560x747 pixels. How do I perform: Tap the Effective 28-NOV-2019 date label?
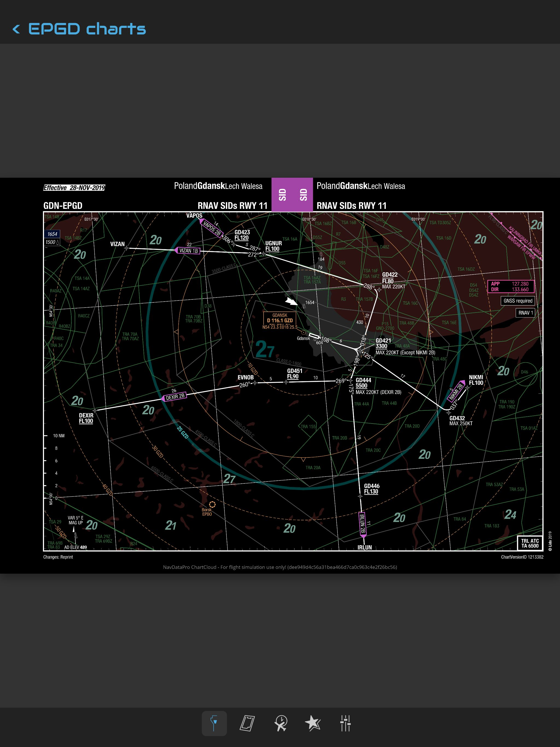[74, 188]
